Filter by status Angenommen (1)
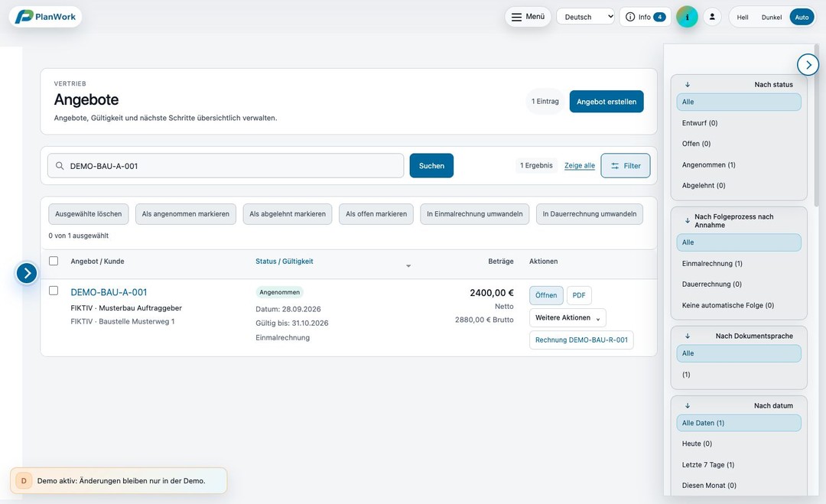Viewport: 826px width, 504px height. [739, 165]
